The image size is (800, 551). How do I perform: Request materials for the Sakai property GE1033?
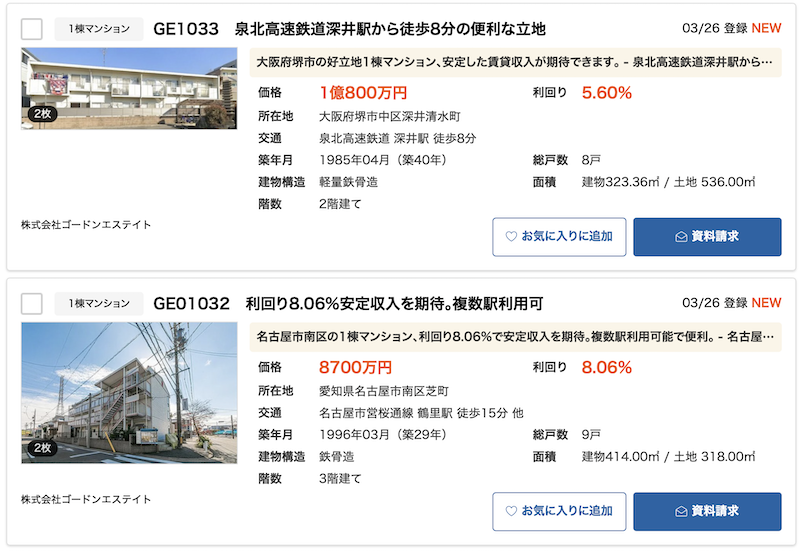coord(707,237)
